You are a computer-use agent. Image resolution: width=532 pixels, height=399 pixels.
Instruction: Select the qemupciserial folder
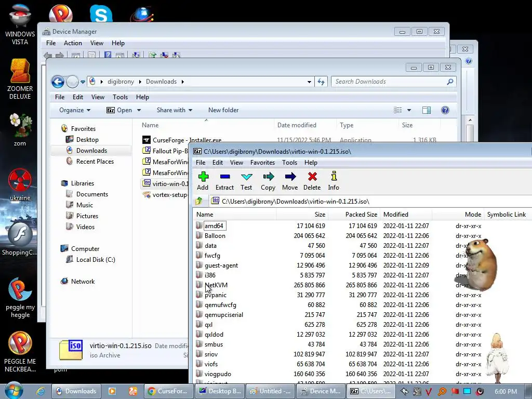tap(223, 314)
